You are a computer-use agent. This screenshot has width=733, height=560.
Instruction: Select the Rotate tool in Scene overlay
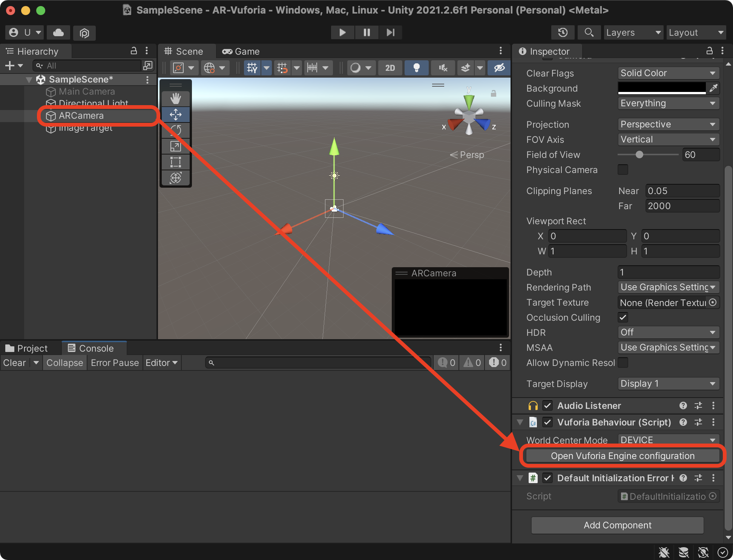(x=176, y=130)
